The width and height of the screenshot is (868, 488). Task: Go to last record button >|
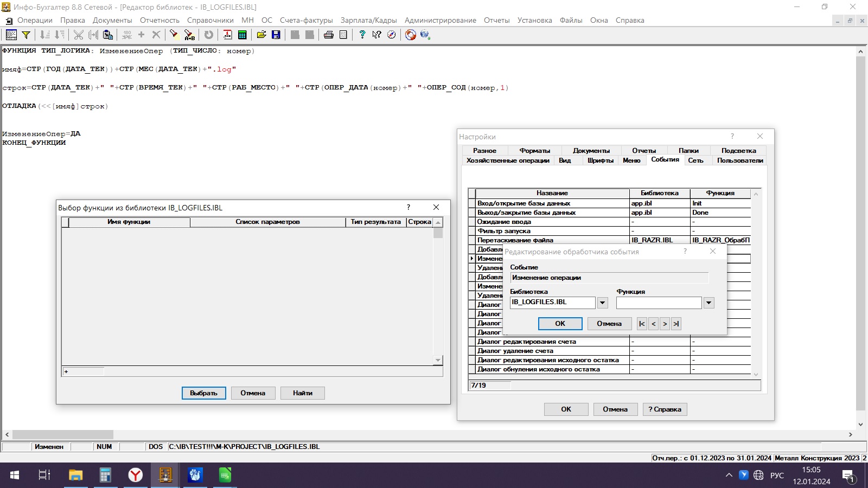[x=676, y=324]
